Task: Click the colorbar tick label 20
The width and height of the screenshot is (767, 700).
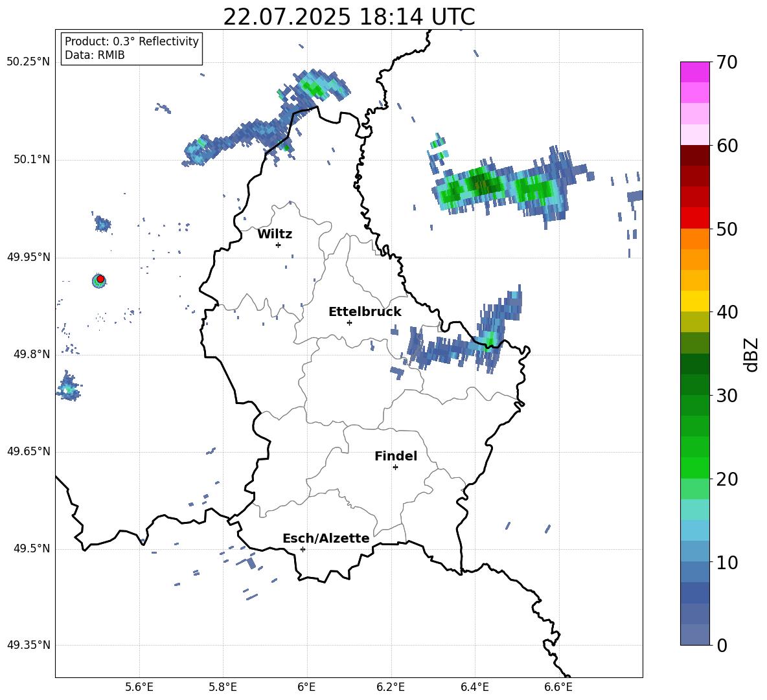Action: (727, 479)
